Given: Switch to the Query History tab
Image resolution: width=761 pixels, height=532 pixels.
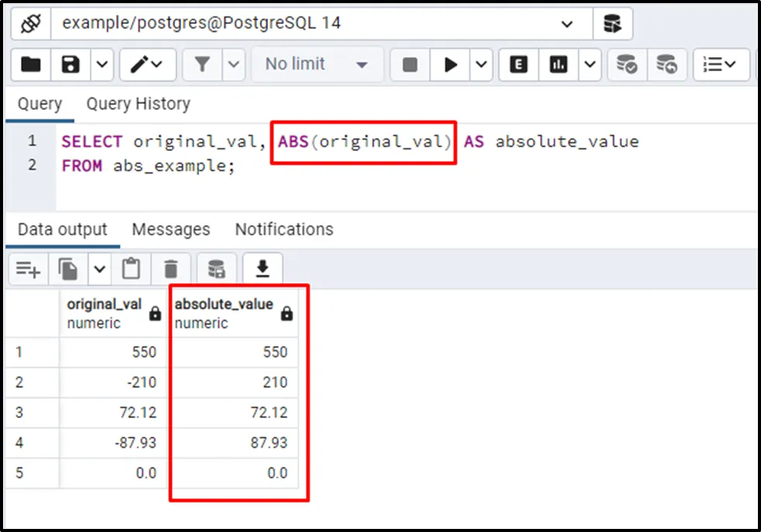Looking at the screenshot, I should point(138,104).
